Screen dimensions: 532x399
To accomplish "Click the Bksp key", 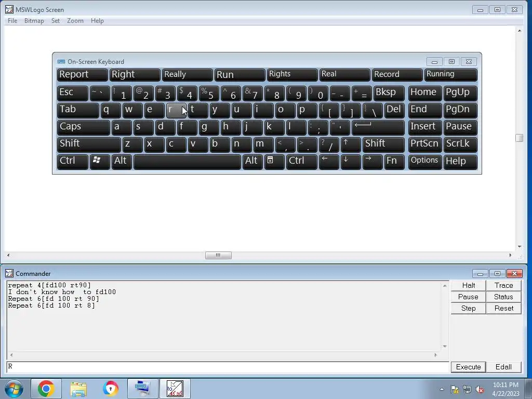I will pyautogui.click(x=389, y=93).
